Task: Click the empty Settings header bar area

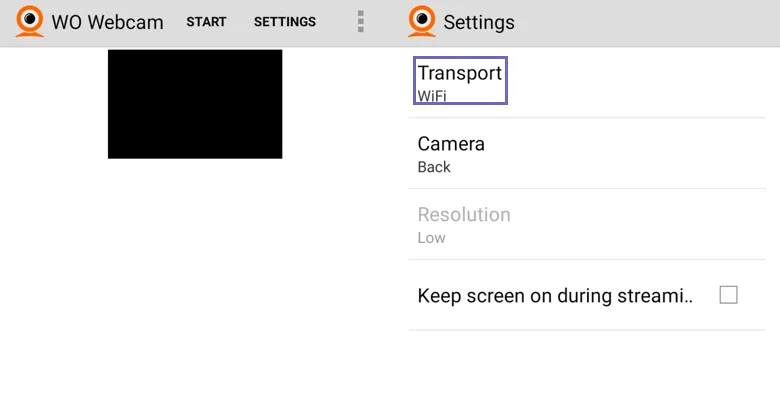Action: coord(647,22)
